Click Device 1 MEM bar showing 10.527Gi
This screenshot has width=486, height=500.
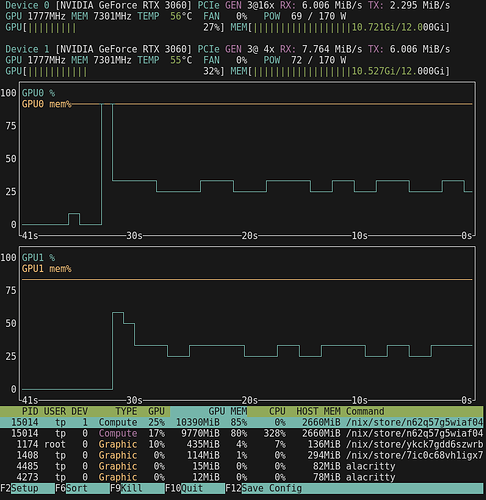tap(340, 71)
